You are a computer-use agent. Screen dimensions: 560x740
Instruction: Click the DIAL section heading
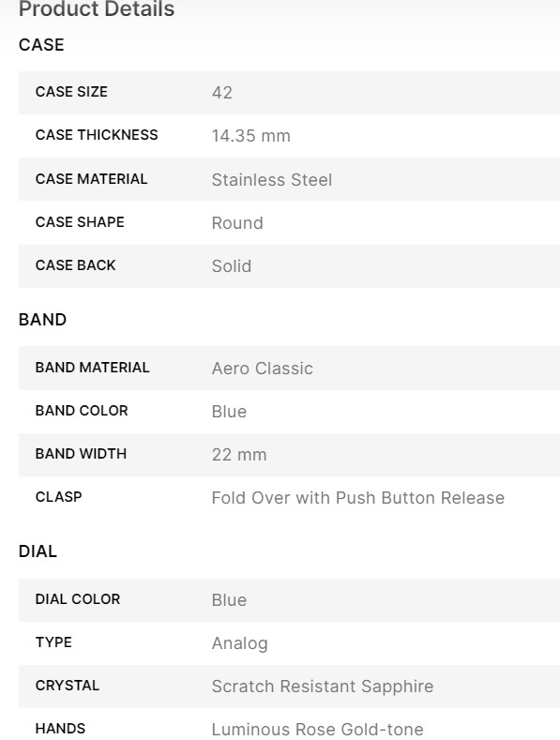tap(38, 551)
